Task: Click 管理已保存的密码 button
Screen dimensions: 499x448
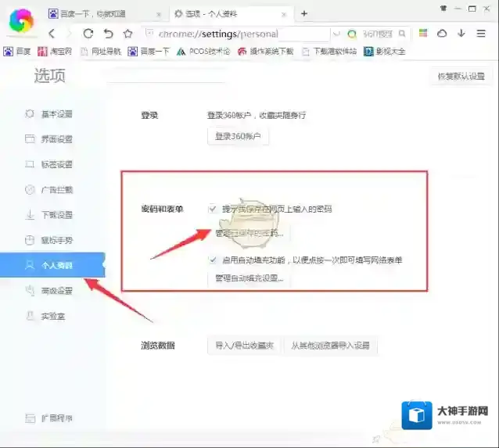Action: [249, 233]
